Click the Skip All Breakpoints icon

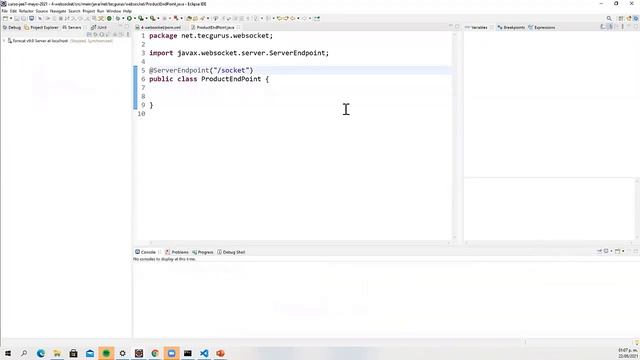[x=40, y=18]
